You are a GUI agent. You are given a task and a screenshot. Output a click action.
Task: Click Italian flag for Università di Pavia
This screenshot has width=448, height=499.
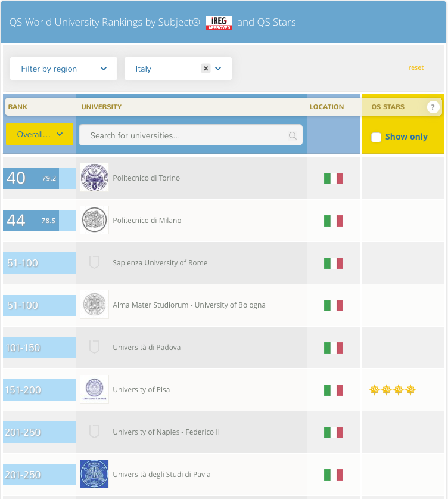(334, 475)
